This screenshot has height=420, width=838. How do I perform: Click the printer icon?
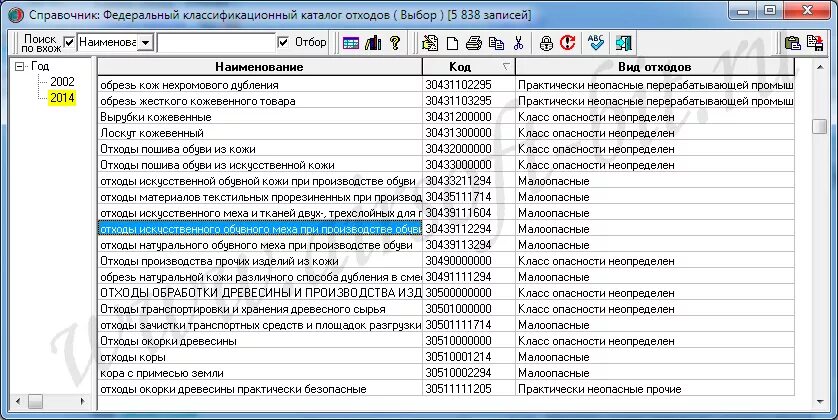point(474,43)
